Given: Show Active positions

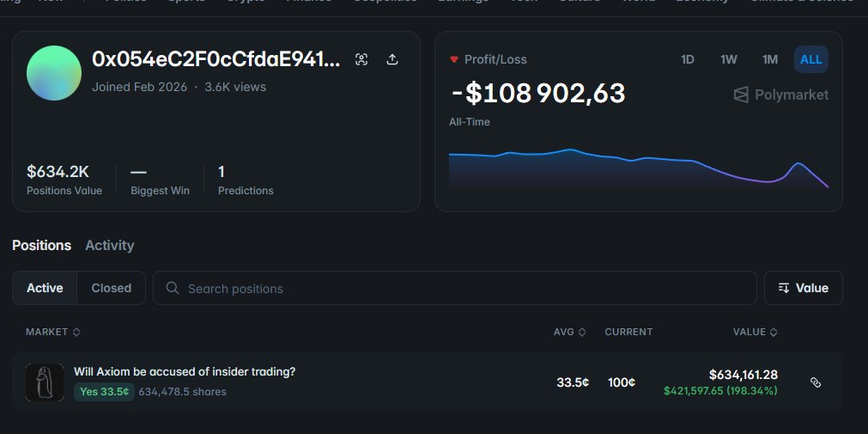Looking at the screenshot, I should (45, 288).
